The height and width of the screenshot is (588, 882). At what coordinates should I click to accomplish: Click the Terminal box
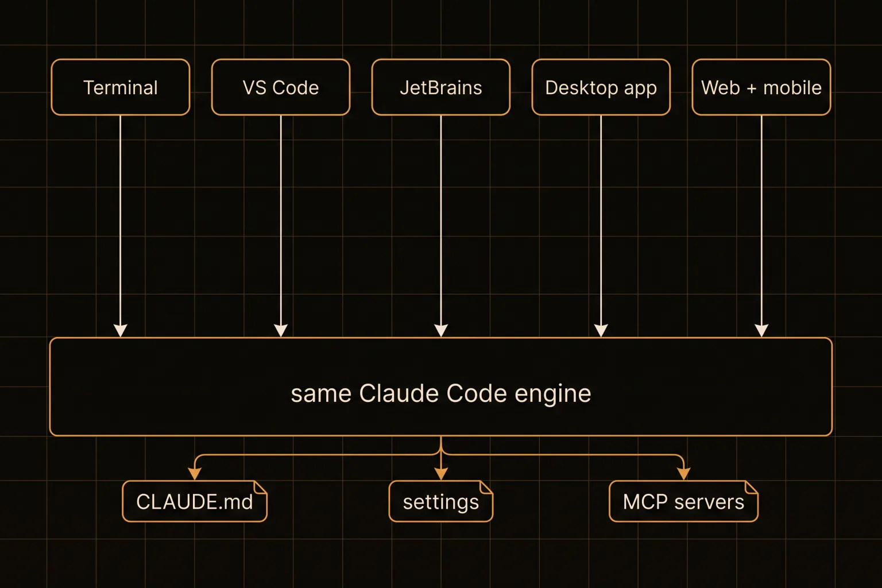(x=121, y=87)
